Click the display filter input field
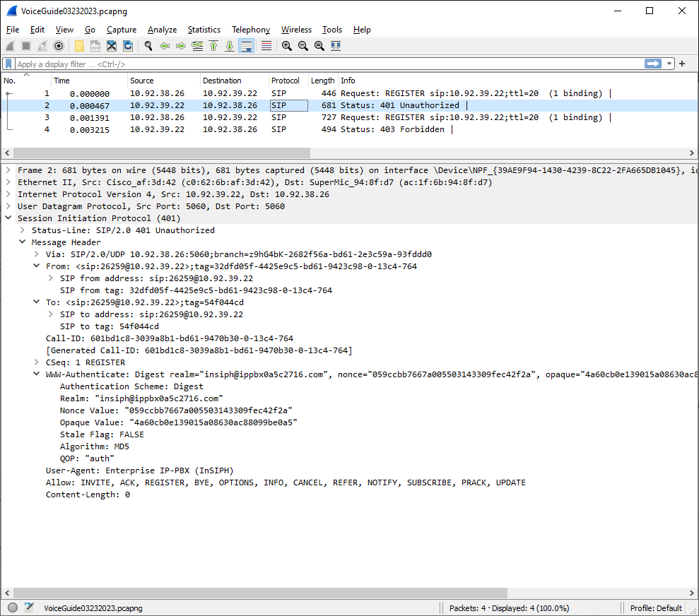699x616 pixels. (325, 64)
